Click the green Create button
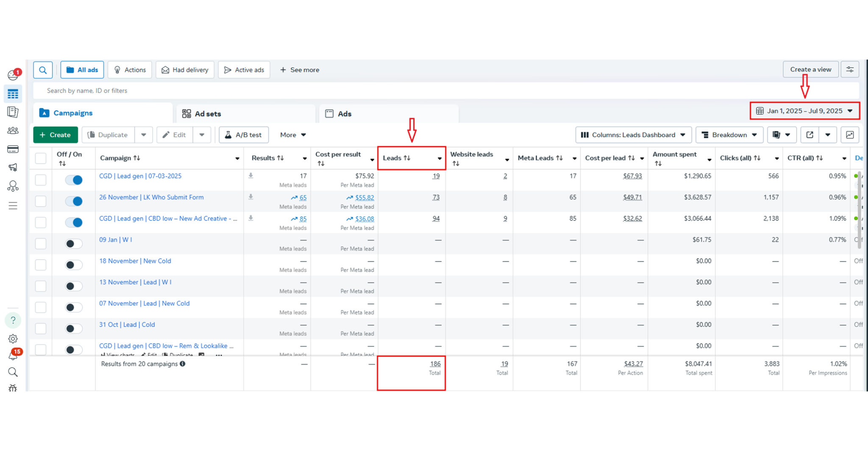The width and height of the screenshot is (868, 451). tap(56, 135)
